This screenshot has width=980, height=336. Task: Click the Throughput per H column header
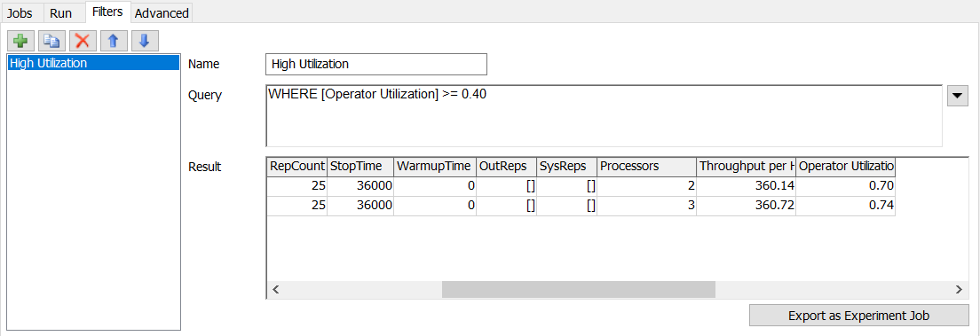[747, 166]
